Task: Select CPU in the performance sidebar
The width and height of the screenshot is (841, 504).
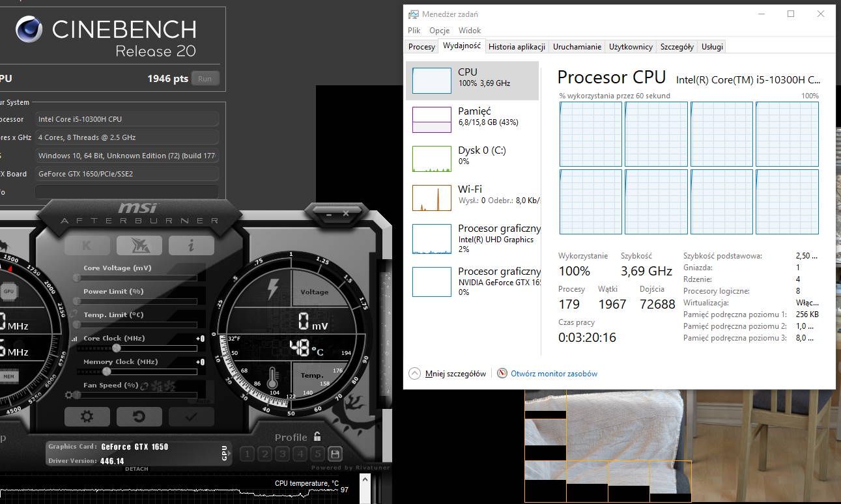Action: point(472,81)
